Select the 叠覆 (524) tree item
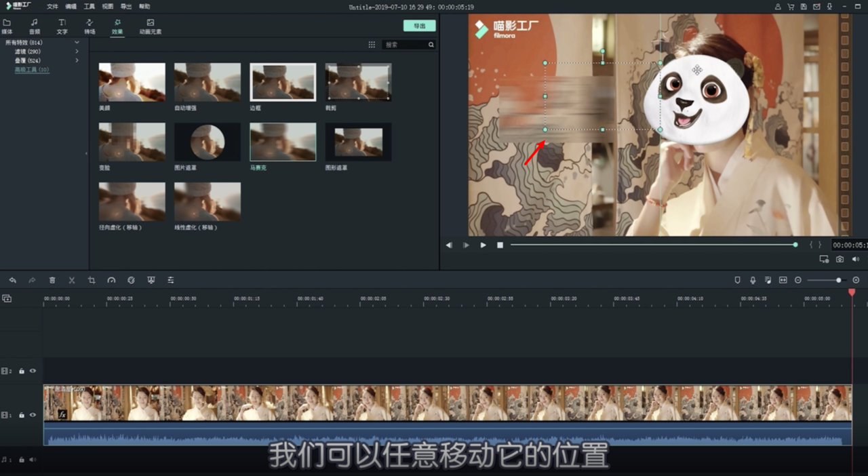 point(28,60)
